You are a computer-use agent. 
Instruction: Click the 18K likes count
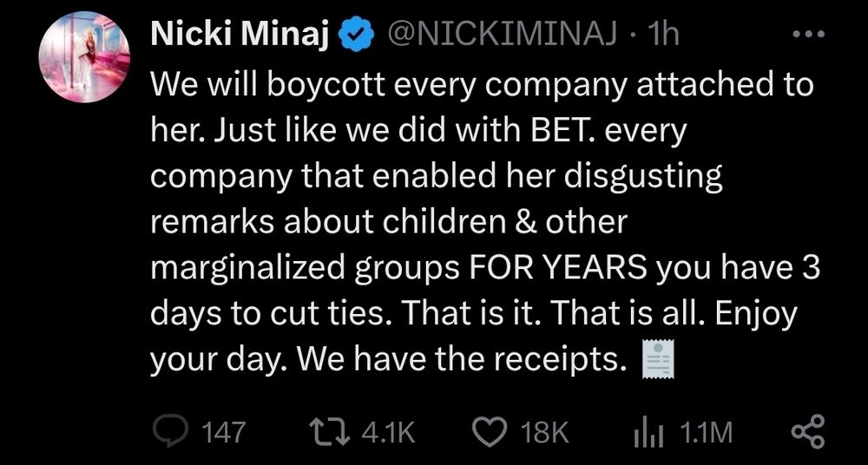click(x=546, y=431)
